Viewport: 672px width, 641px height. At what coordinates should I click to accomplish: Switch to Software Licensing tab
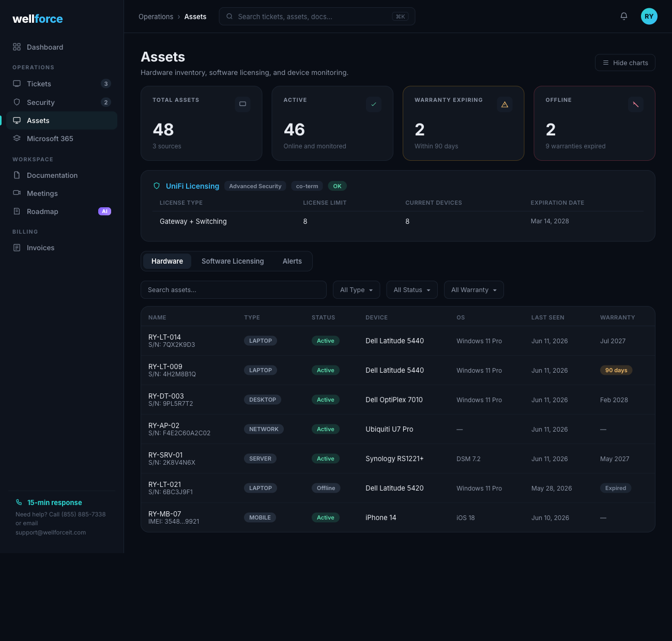click(x=233, y=261)
